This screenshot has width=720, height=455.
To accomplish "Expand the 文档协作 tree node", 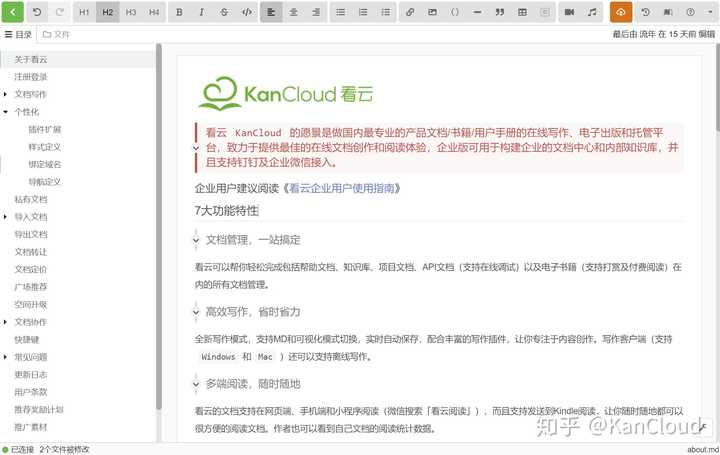I will pos(6,322).
